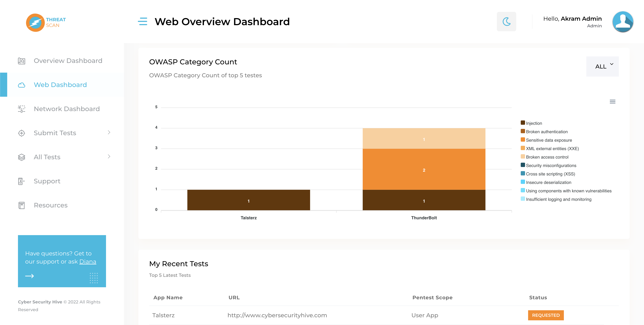
Task: Click the Web Dashboard cloud icon
Action: [22, 85]
